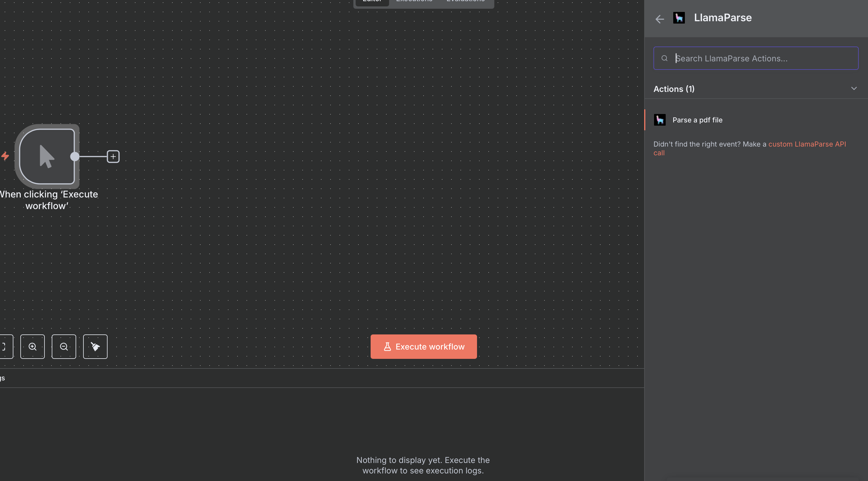Tidy up workflow with the broom icon
Screen dimensions: 868x481
(95, 347)
